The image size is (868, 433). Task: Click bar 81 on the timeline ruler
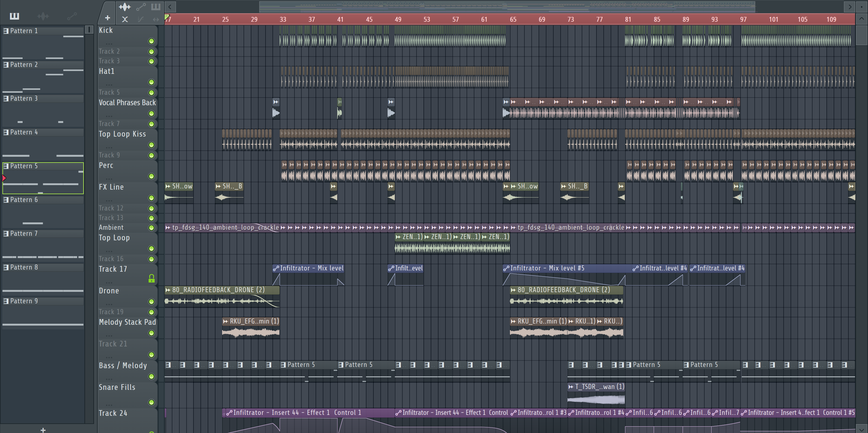pyautogui.click(x=628, y=20)
